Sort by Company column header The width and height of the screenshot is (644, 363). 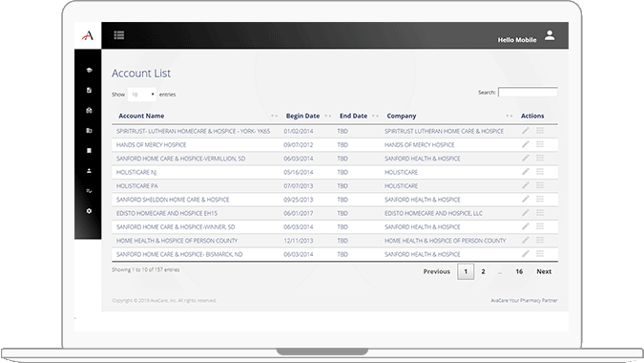pyautogui.click(x=402, y=116)
